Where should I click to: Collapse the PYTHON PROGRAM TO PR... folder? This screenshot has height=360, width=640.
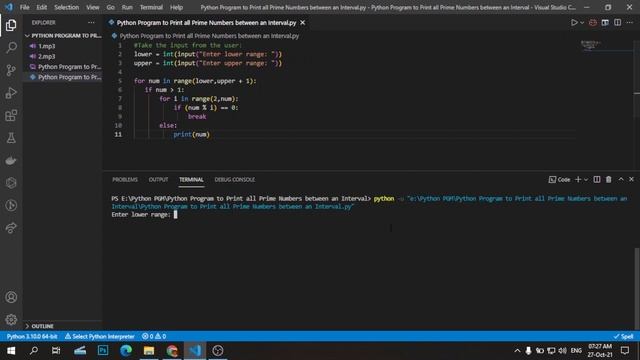coord(63,36)
